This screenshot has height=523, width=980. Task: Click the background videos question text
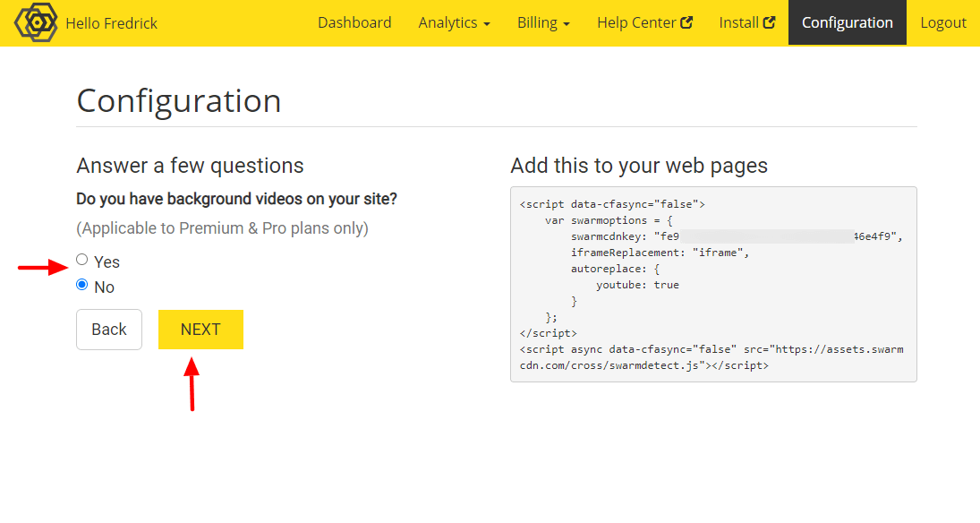pos(236,199)
